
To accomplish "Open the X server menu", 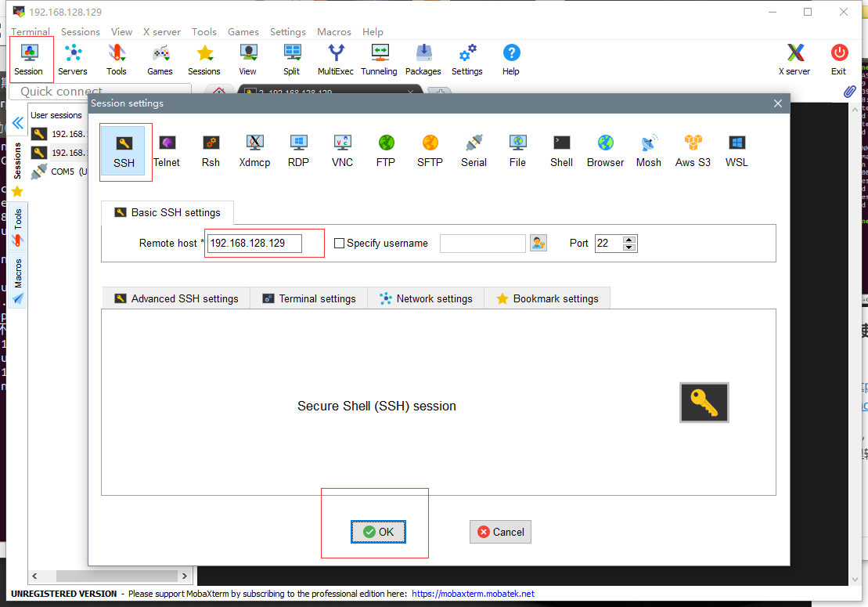I will tap(162, 31).
